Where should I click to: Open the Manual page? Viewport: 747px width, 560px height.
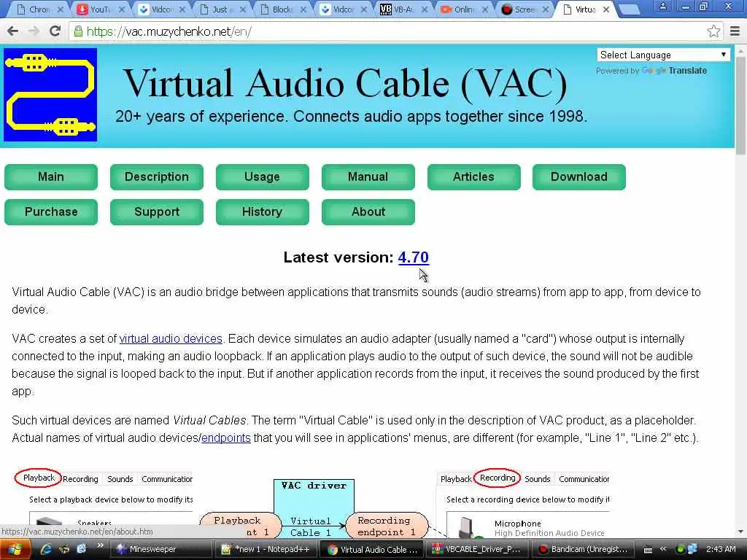[x=368, y=176]
